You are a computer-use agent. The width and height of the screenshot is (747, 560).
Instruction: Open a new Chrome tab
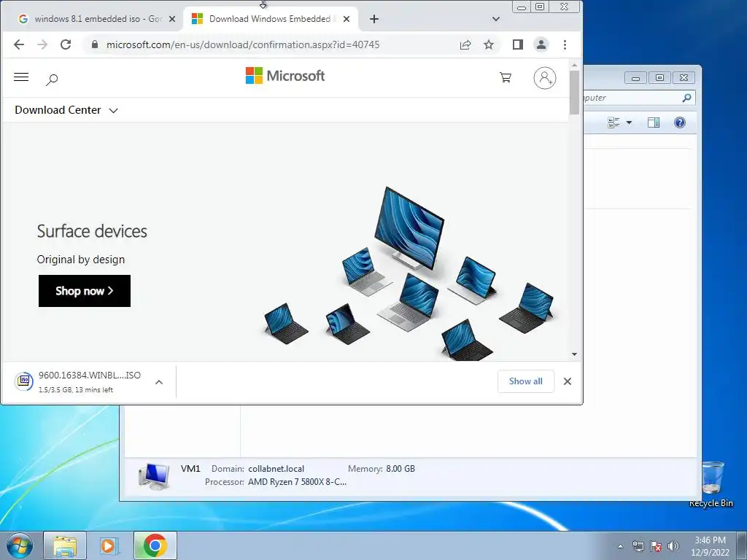(374, 19)
